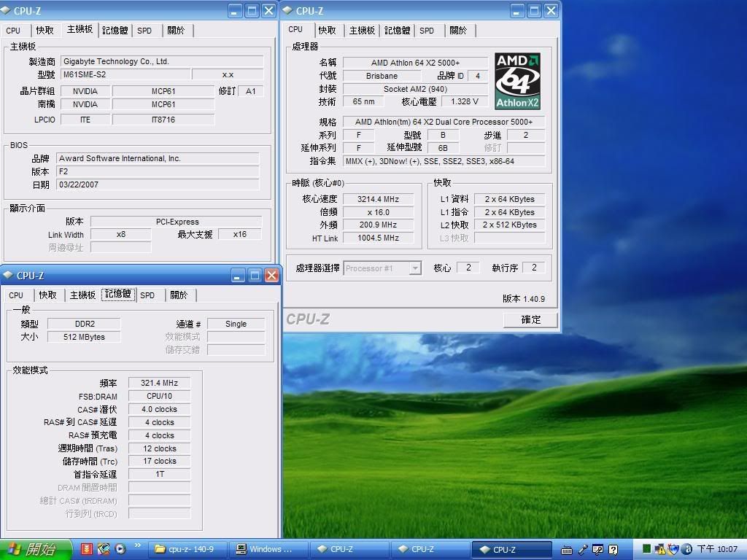
Task: Click the LPCIO value 'IT8716'
Action: pyautogui.click(x=163, y=120)
